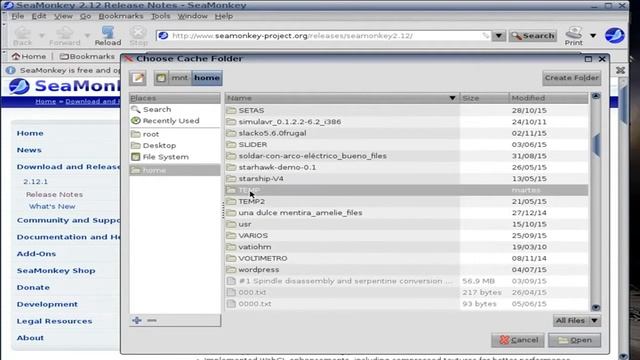Open the Back button dropdown arrow

[x=42, y=36]
